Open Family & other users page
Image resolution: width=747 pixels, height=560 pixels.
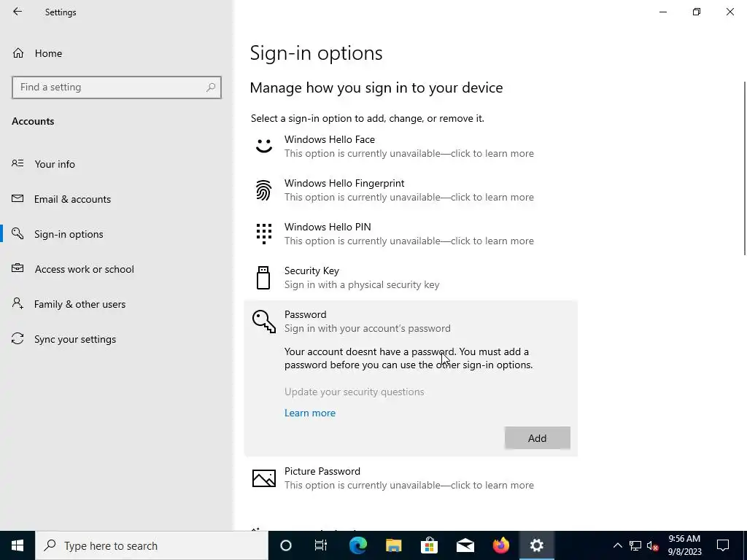117,304
